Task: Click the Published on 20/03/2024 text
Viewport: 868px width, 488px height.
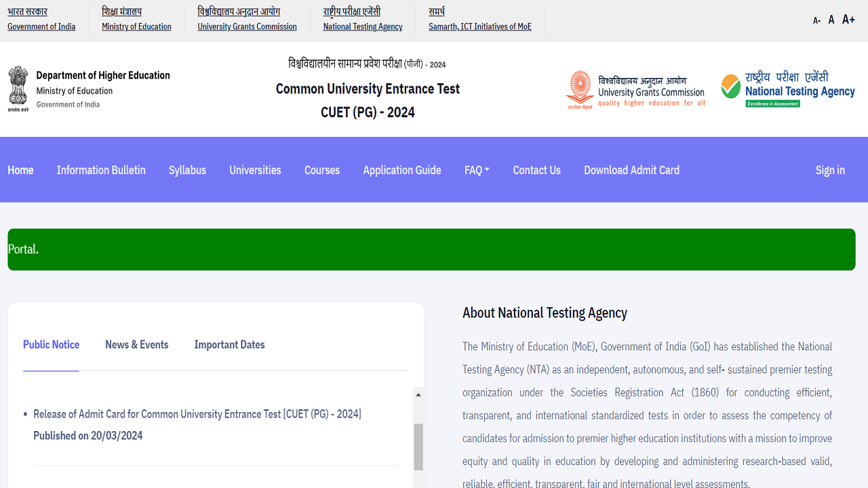Action: coord(88,436)
